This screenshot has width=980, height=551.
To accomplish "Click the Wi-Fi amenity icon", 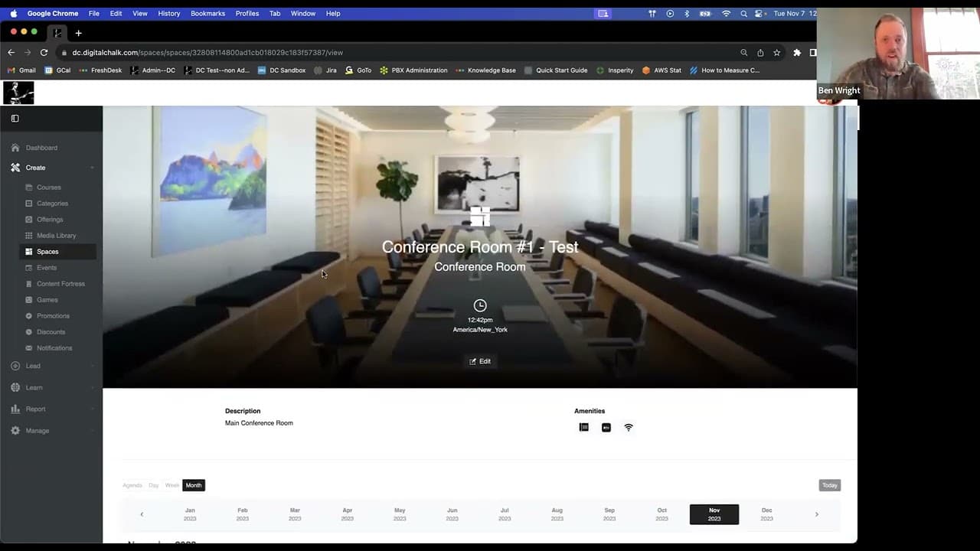I will (629, 428).
